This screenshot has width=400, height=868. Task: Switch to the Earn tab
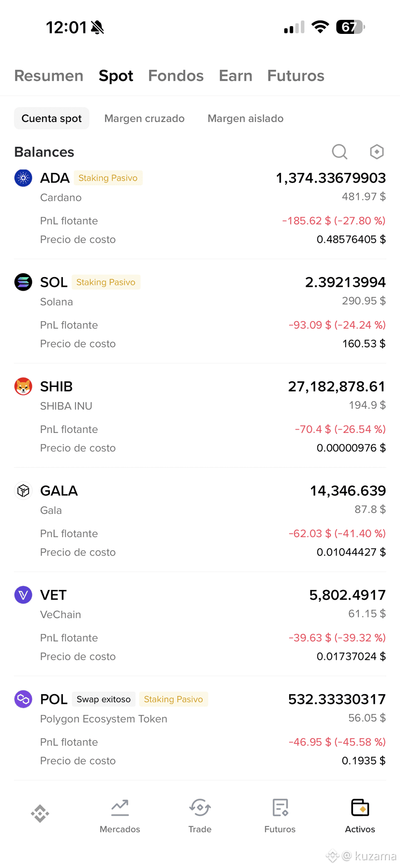click(x=235, y=76)
